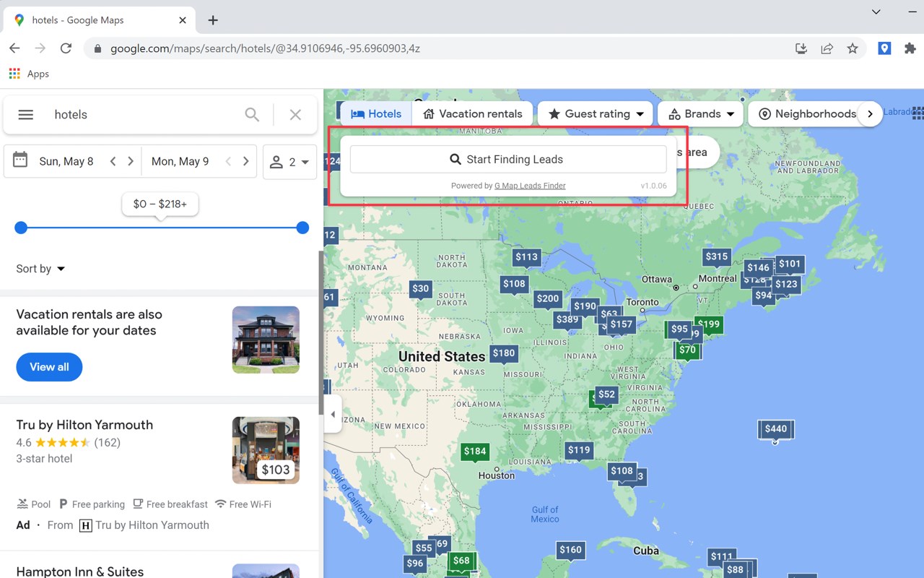The width and height of the screenshot is (924, 578).
Task: Bookmark this page with the star icon
Action: click(853, 48)
